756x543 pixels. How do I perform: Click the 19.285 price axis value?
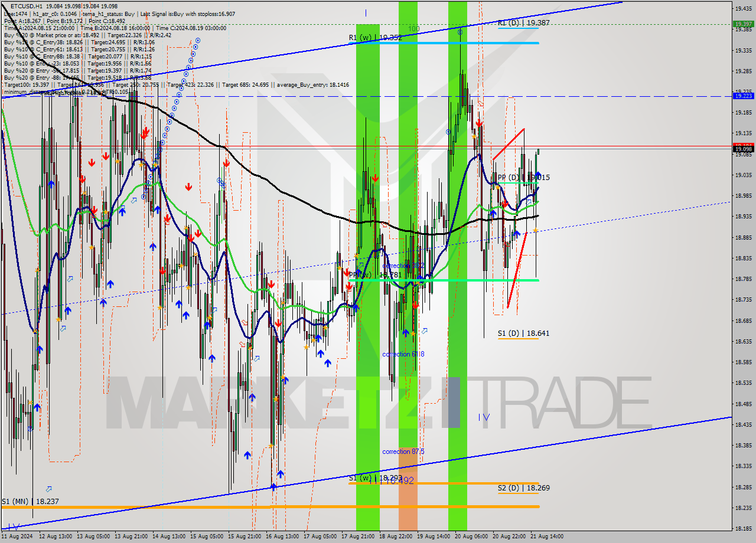pos(743,71)
